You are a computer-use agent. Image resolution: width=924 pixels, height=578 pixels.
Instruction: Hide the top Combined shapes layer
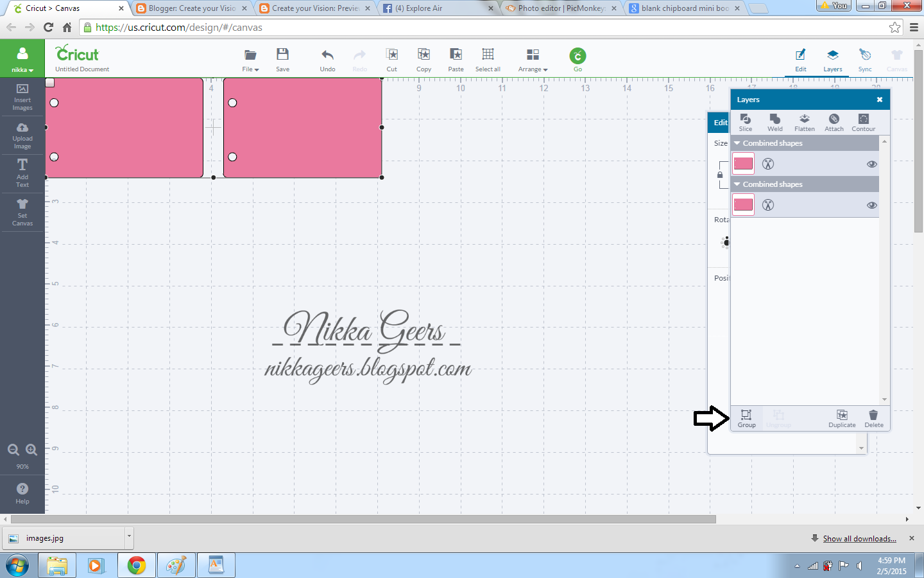point(871,164)
